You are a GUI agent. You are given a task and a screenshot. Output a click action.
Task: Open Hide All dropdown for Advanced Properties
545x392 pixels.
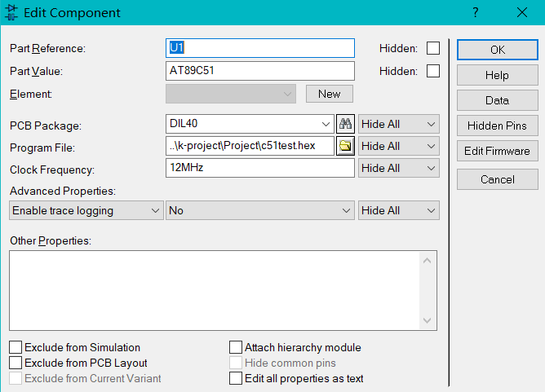point(399,210)
